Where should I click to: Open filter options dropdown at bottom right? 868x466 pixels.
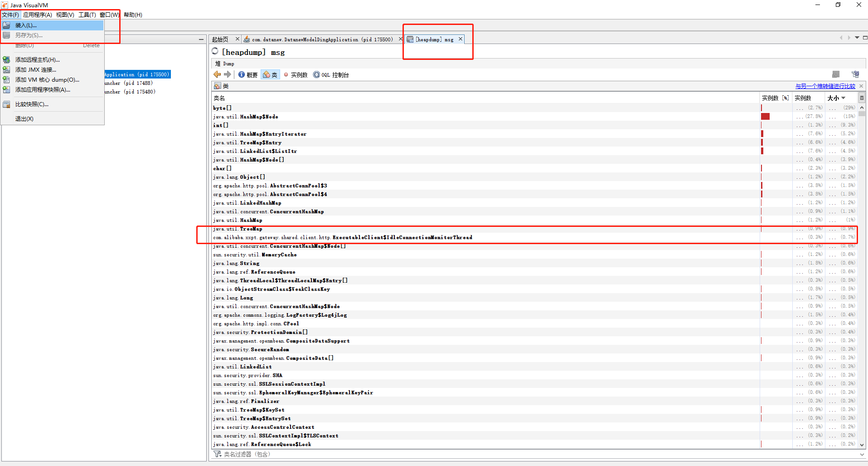(x=861, y=454)
